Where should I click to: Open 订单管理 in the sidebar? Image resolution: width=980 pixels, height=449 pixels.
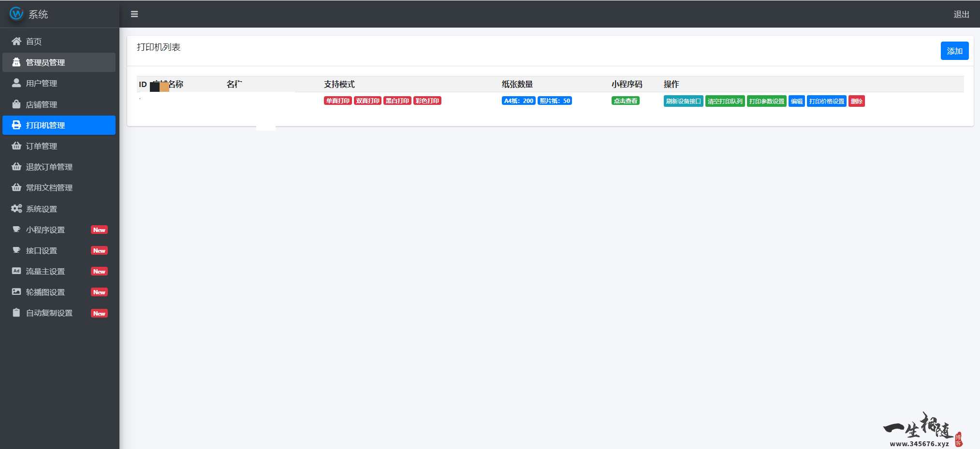(x=42, y=146)
